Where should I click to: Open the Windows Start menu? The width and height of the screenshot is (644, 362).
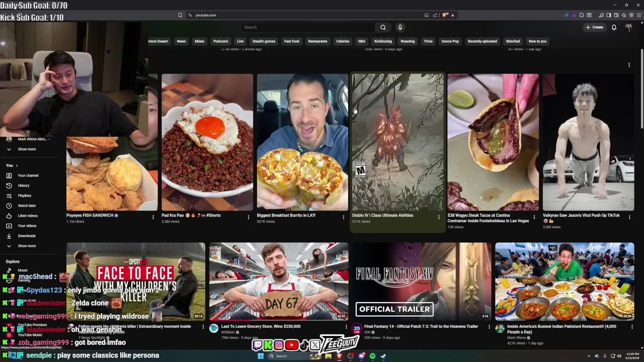[x=261, y=356]
